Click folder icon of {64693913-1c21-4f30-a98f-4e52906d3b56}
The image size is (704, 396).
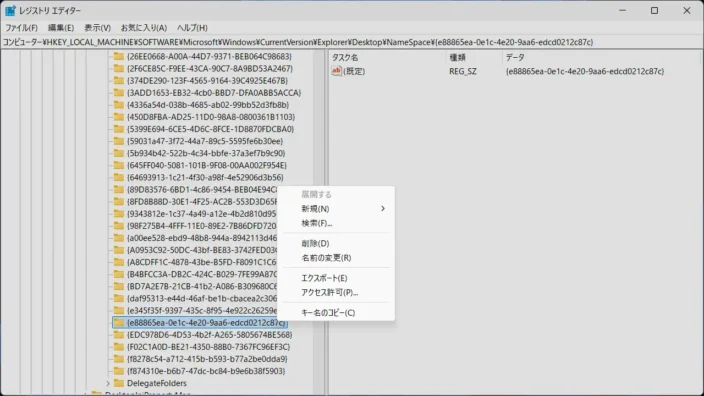pos(119,177)
